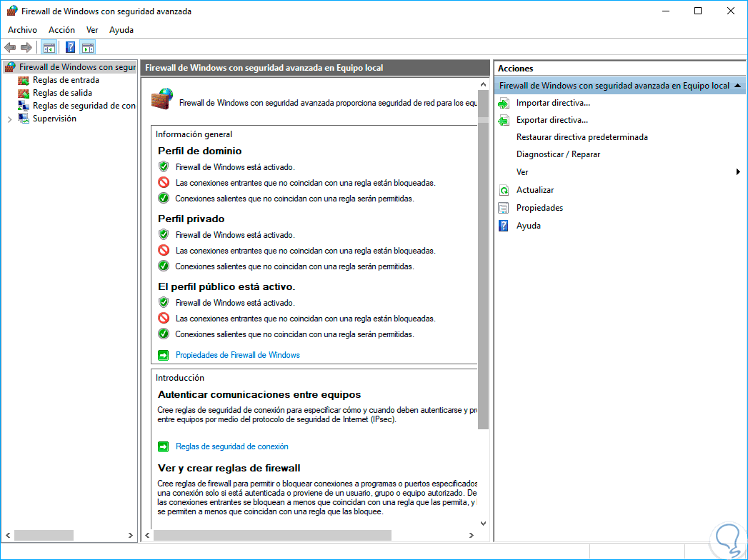Viewport: 748px width, 560px height.
Task: Click center pane horizontal scroll right arrow
Action: [x=472, y=535]
